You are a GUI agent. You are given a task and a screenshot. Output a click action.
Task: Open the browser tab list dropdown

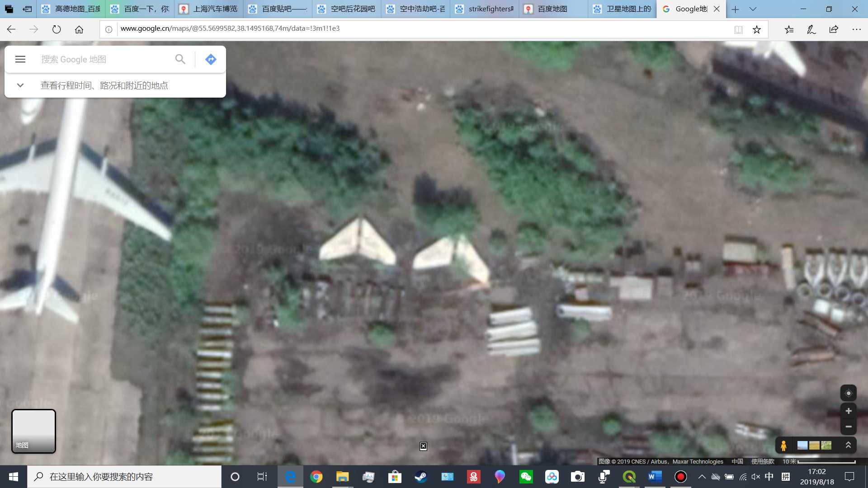pos(753,9)
